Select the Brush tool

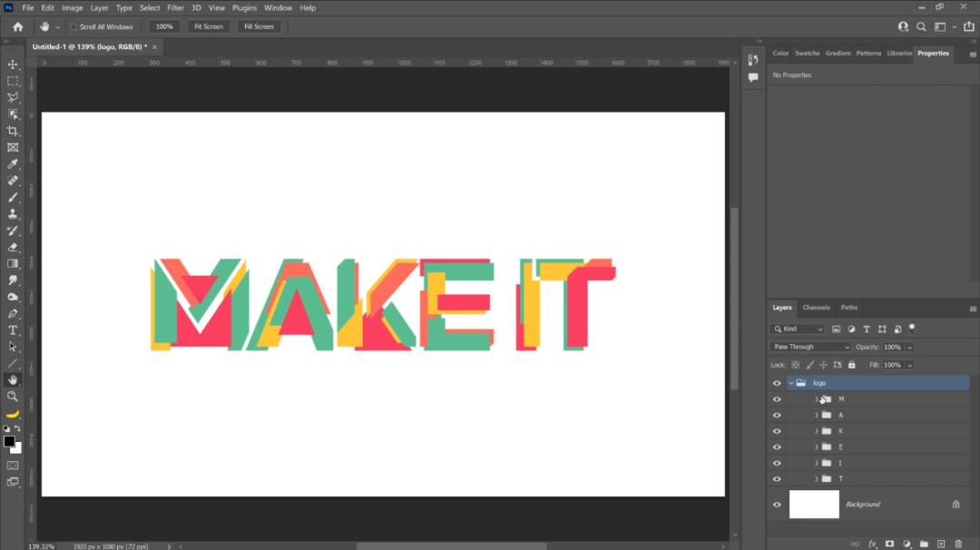click(13, 198)
